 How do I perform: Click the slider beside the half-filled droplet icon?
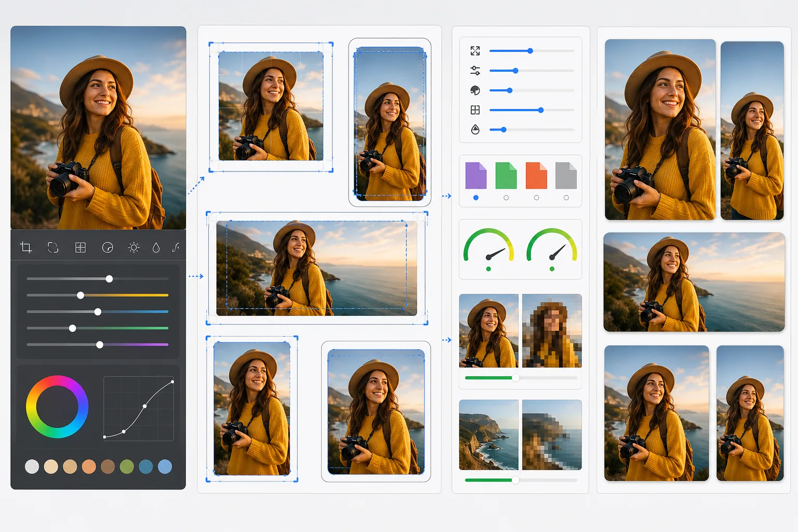coord(531,129)
